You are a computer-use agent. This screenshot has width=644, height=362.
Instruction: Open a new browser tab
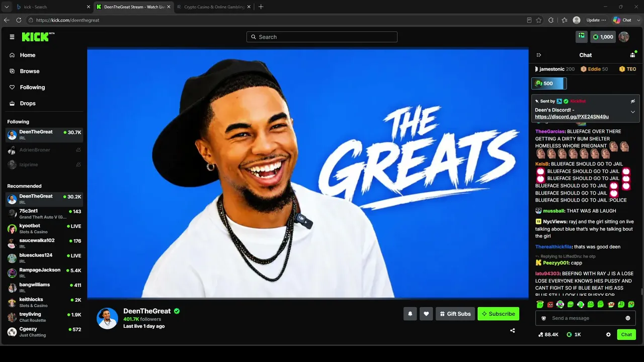coord(261,7)
